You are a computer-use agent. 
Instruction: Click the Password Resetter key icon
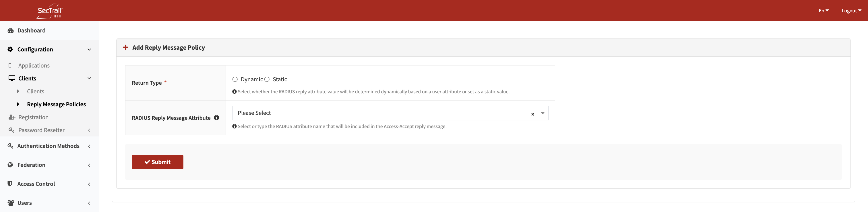point(11,130)
